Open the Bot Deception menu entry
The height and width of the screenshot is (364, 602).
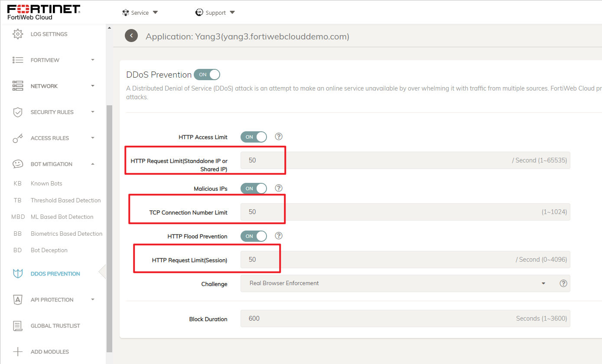[x=49, y=250]
